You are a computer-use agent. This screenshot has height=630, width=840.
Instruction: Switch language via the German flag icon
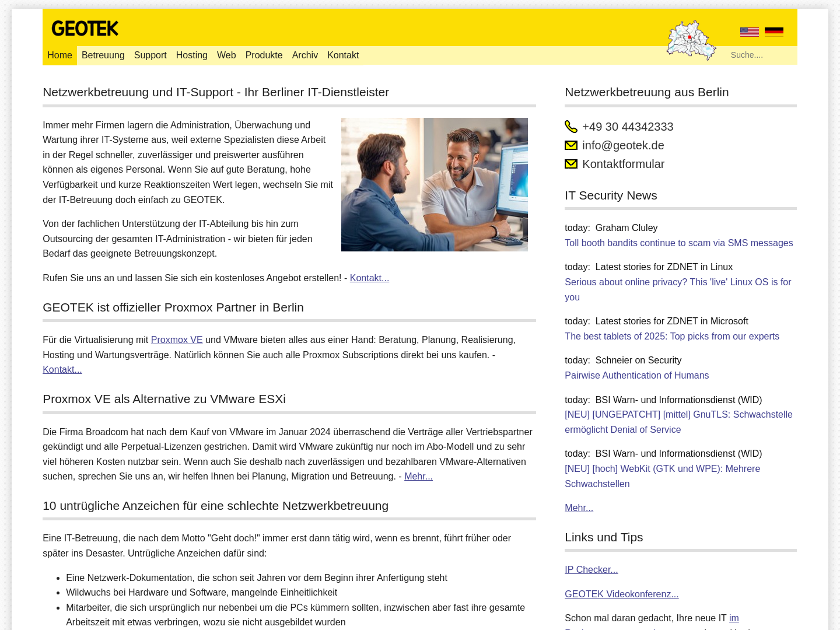click(774, 32)
